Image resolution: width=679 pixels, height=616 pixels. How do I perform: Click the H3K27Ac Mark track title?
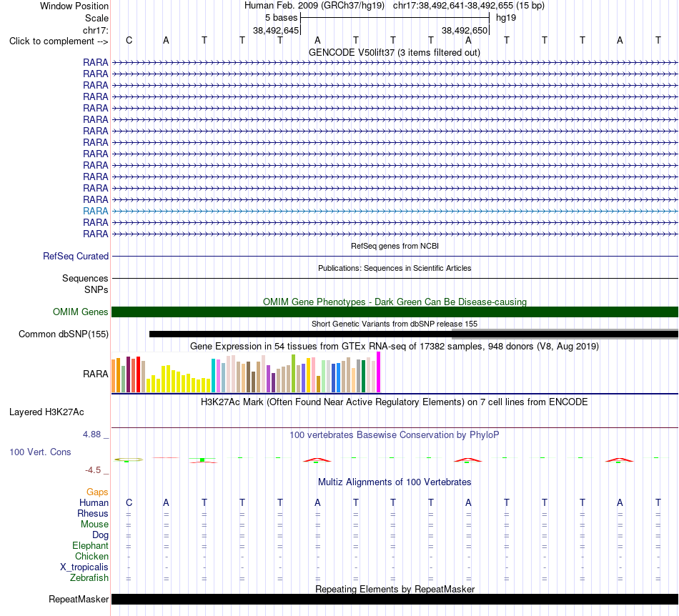click(394, 402)
